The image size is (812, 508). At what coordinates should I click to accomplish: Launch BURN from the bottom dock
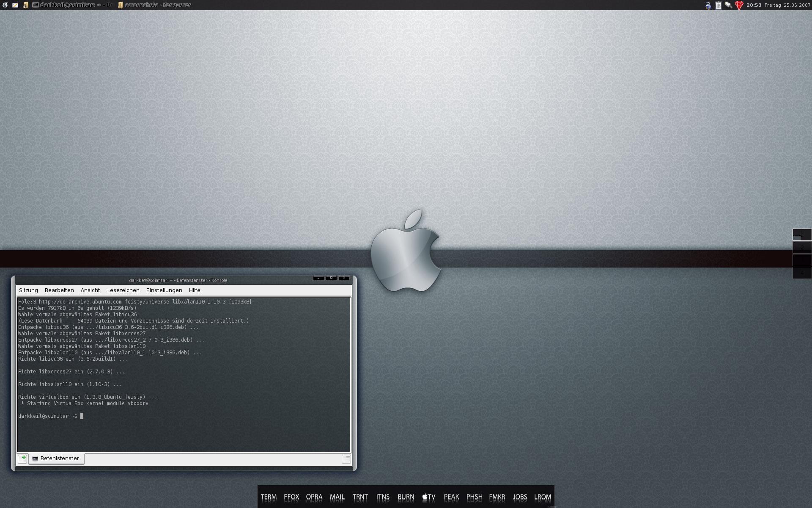(x=406, y=497)
